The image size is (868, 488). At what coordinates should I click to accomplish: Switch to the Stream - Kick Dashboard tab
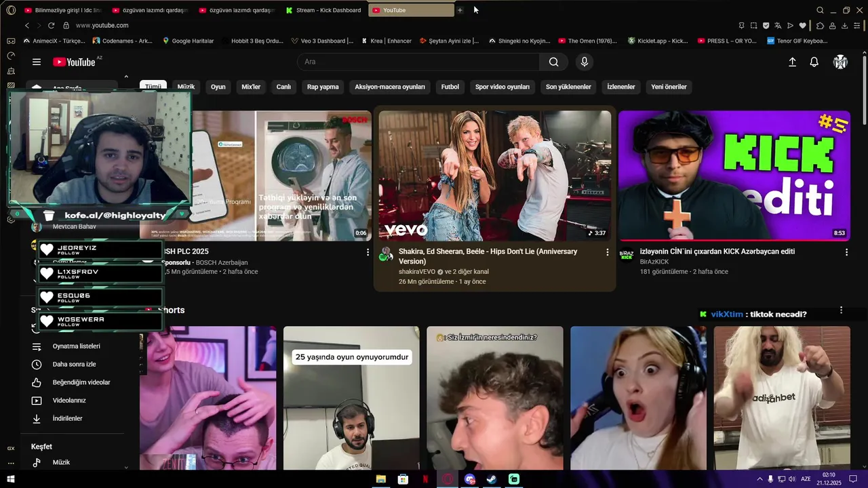tap(324, 10)
